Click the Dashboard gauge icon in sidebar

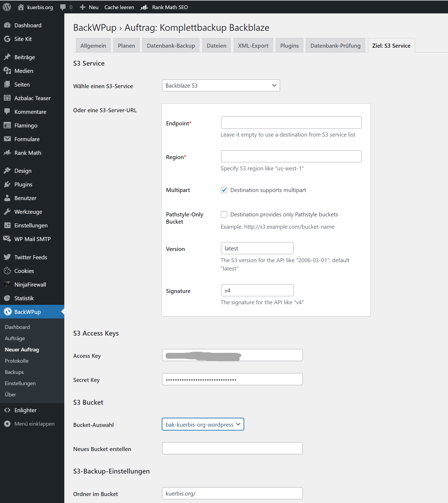[7, 25]
